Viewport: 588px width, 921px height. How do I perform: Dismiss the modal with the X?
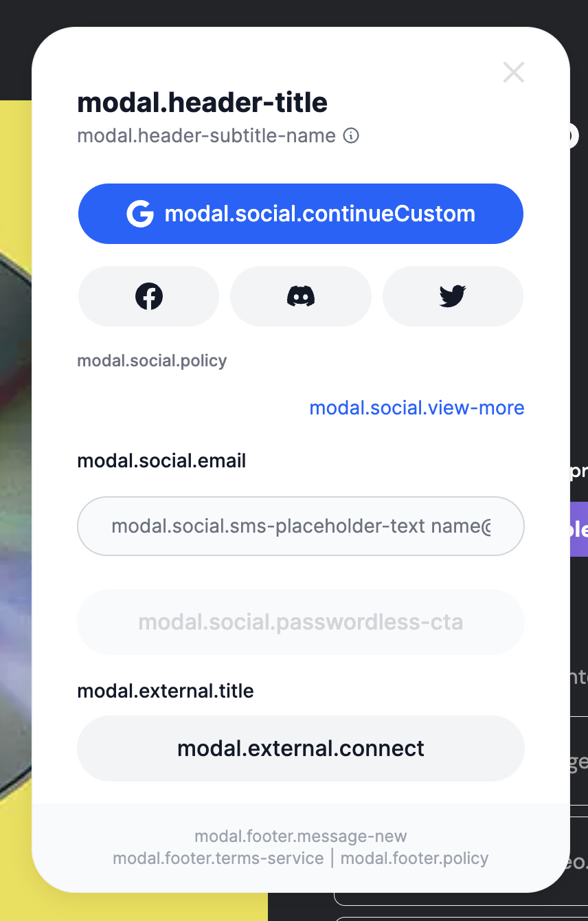pos(513,72)
